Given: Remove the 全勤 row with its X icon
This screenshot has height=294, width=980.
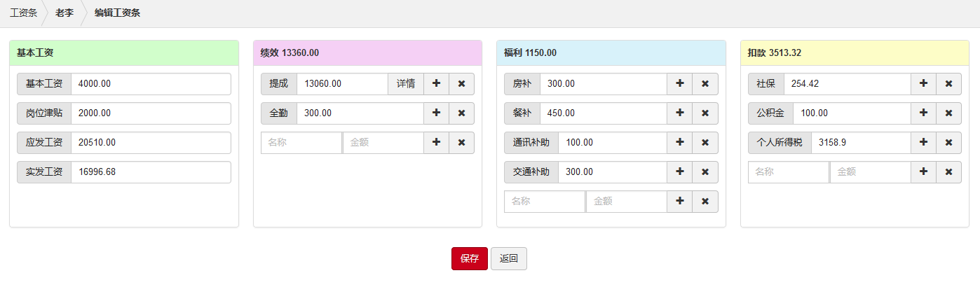Looking at the screenshot, I should coord(461,113).
